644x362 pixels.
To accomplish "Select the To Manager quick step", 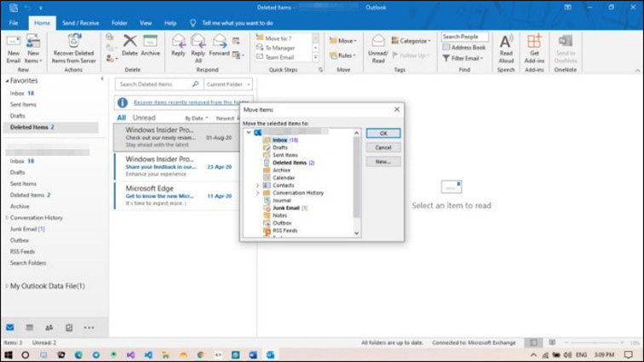I will [x=279, y=48].
